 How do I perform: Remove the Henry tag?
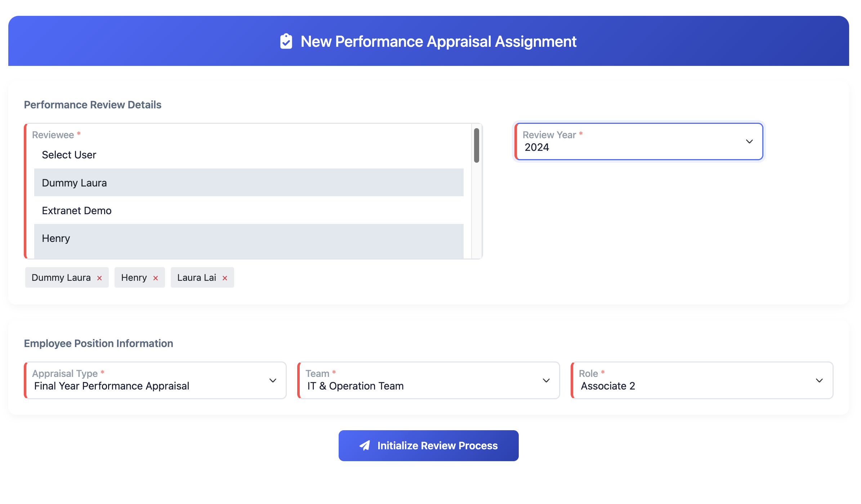click(156, 278)
